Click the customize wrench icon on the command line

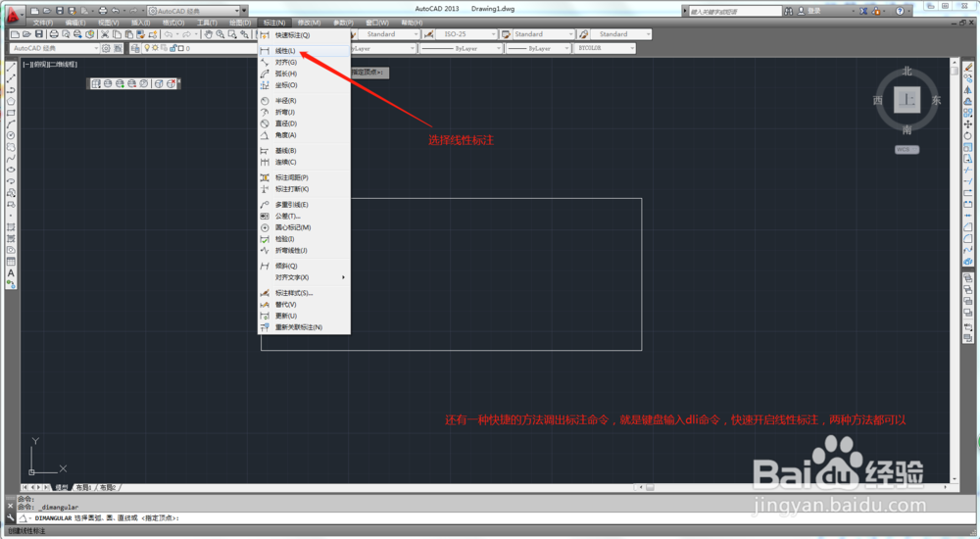coord(11,517)
